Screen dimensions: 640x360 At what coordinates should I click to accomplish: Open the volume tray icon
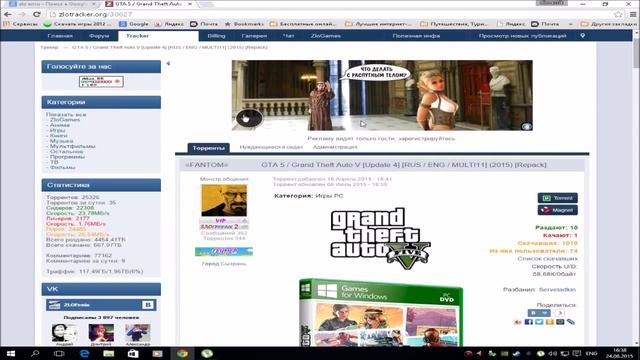[552, 353]
